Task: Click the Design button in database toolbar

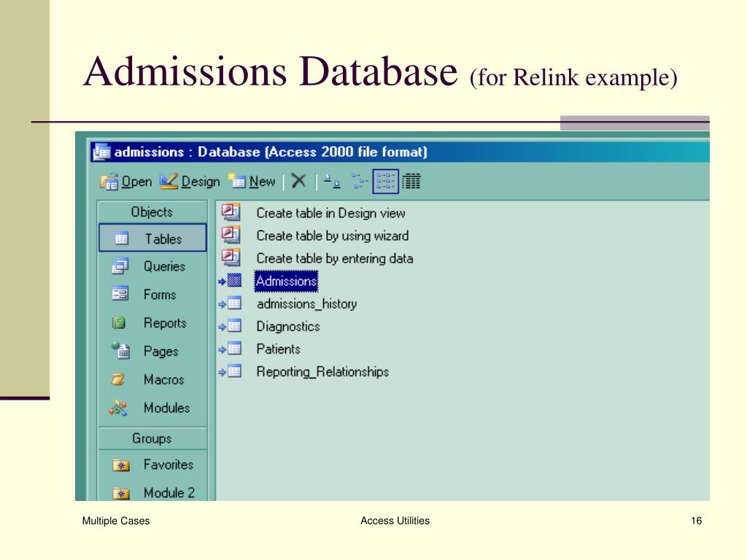Action: coord(189,182)
